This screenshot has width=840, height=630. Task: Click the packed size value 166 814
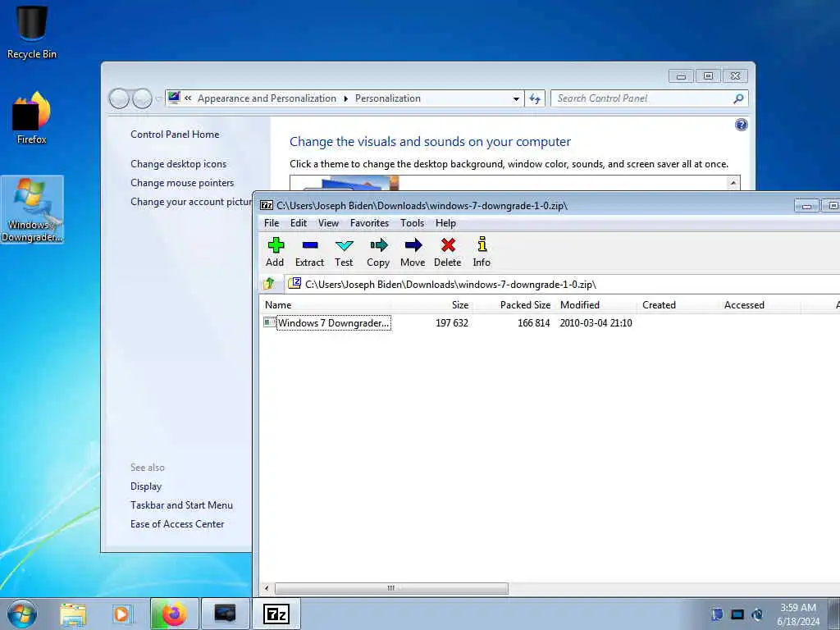point(533,323)
